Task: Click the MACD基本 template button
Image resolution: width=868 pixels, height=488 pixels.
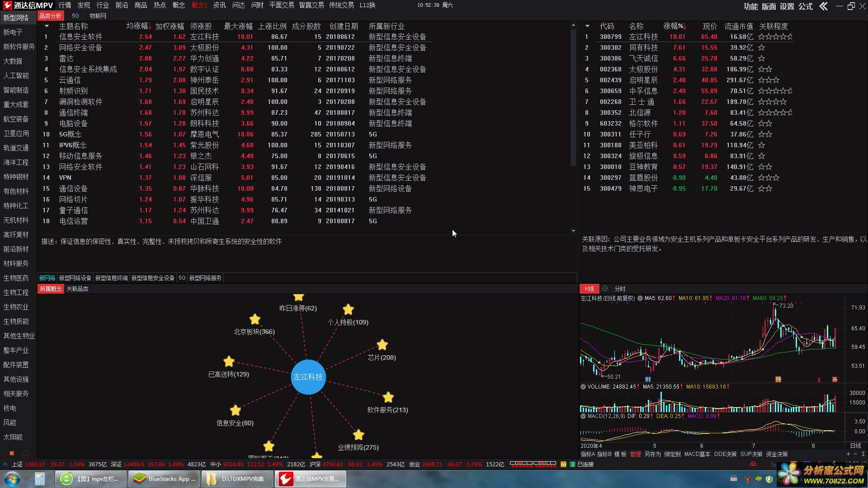Action: 697,454
